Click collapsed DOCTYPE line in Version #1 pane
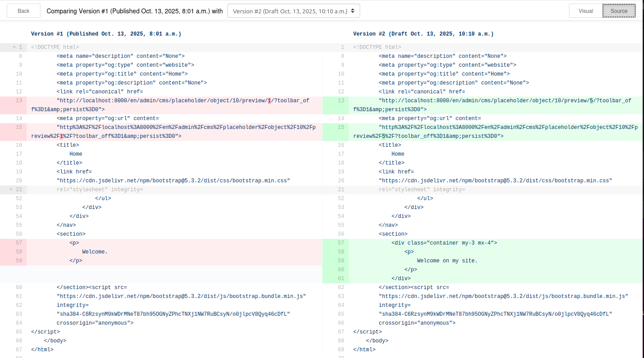The height and width of the screenshot is (358, 644). click(55, 47)
